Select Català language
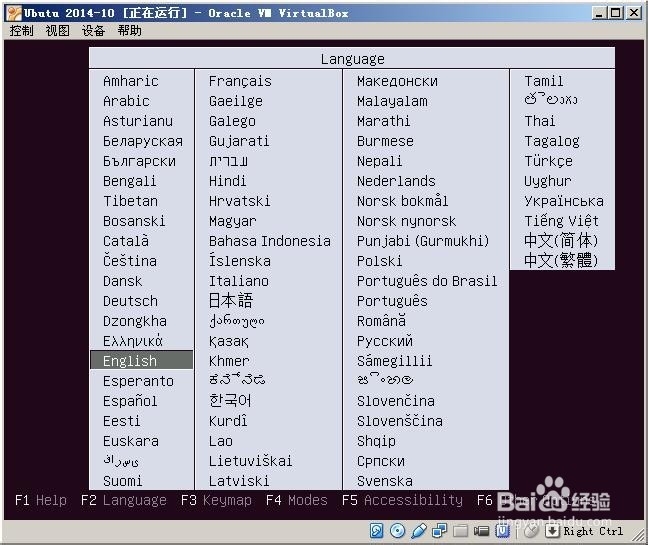 coord(126,241)
